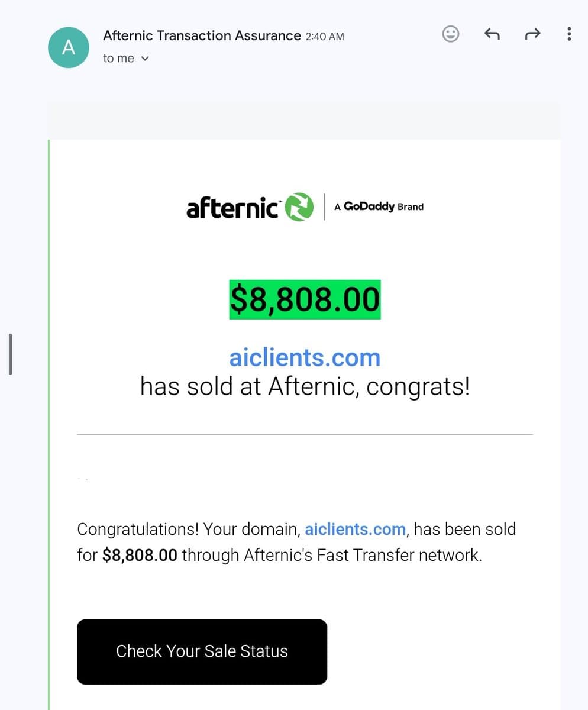
Task: Click the green Afternic arrows logo icon
Action: (x=300, y=208)
